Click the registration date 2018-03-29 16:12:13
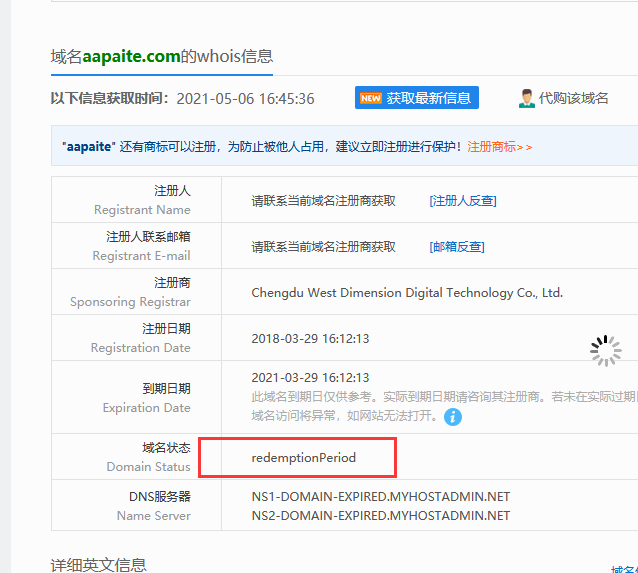 click(x=310, y=338)
